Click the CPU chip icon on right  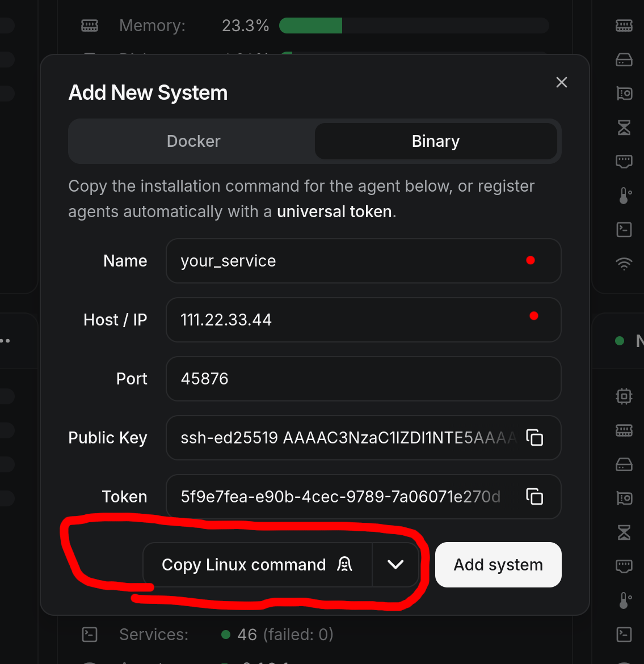[x=624, y=396]
